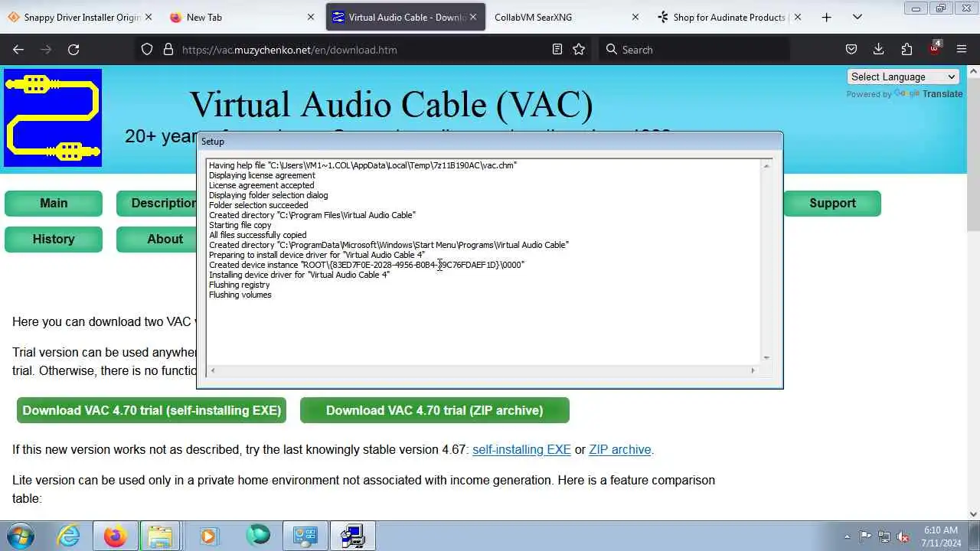This screenshot has width=980, height=551.
Task: Click log line "All files successfully copied"
Action: click(x=258, y=235)
